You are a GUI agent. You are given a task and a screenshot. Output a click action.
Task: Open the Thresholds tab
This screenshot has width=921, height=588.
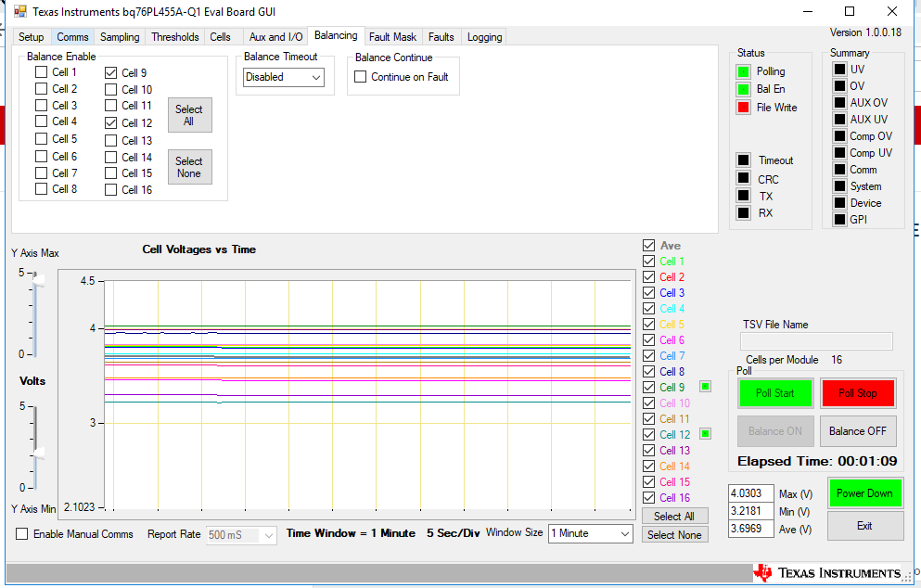pos(175,37)
